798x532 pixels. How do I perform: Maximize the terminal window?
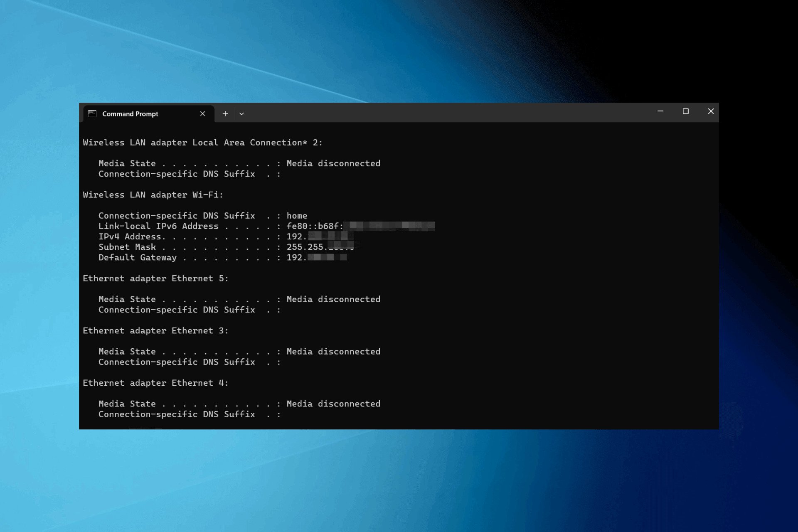pyautogui.click(x=686, y=111)
